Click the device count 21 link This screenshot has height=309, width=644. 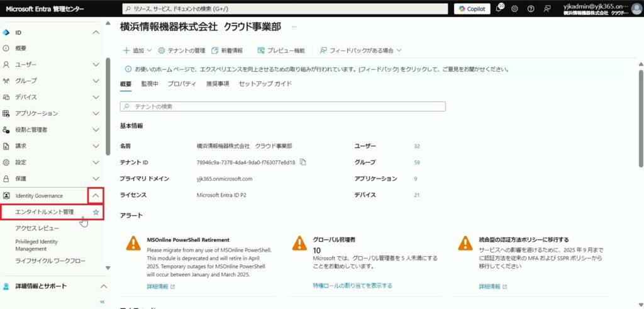tap(417, 195)
